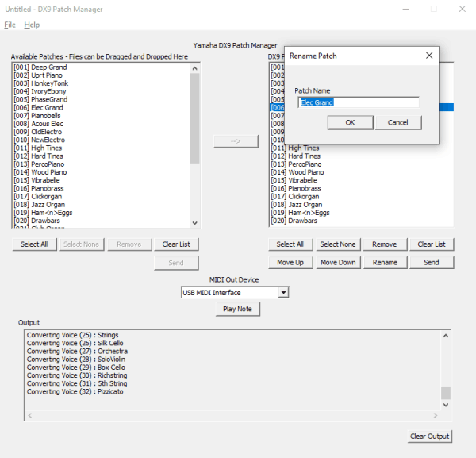The width and height of the screenshot is (476, 458).
Task: Select Jazz Organ in Available Patches
Action: pos(49,205)
